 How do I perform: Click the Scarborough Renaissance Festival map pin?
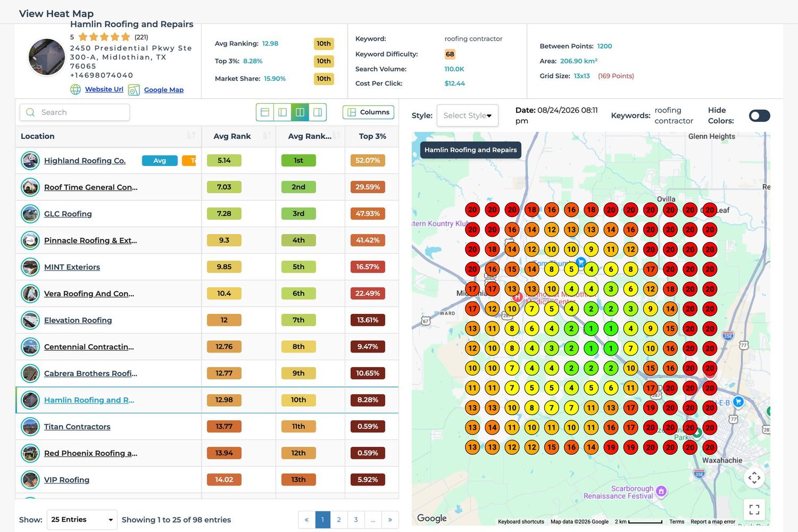coord(661,491)
